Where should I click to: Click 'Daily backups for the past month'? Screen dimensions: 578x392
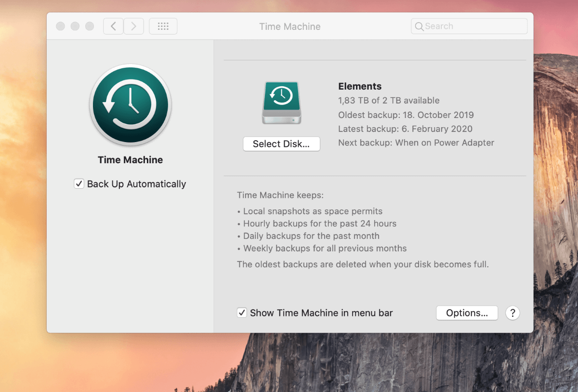(308, 236)
